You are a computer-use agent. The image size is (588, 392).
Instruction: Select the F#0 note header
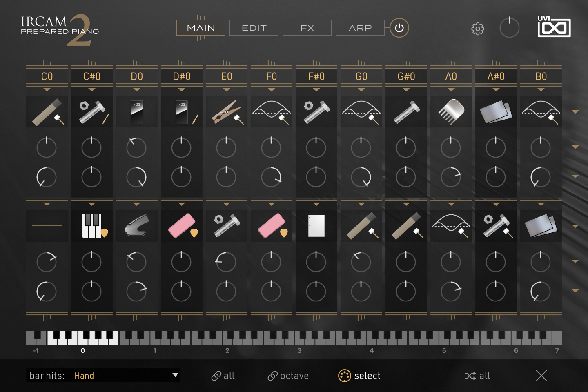click(316, 76)
